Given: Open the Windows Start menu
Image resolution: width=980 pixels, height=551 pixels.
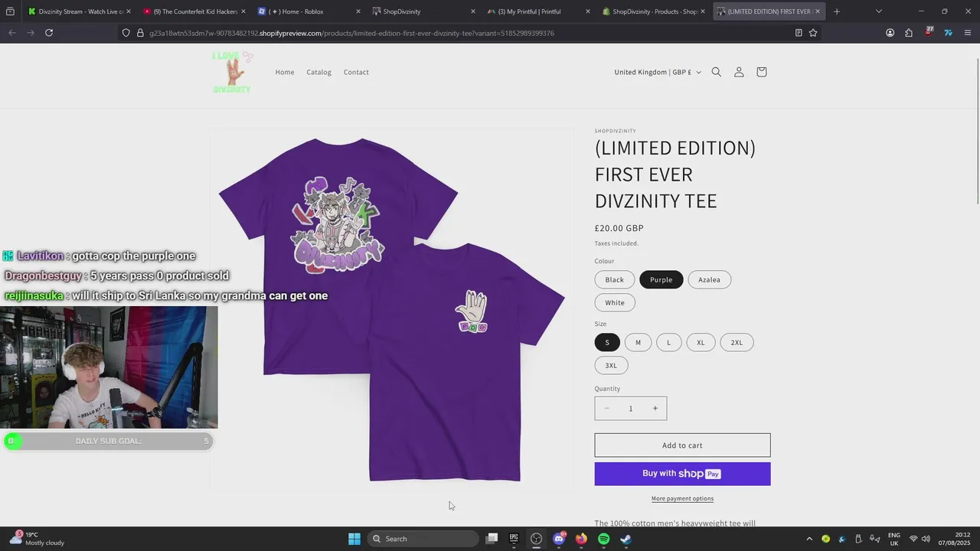Looking at the screenshot, I should tap(354, 539).
